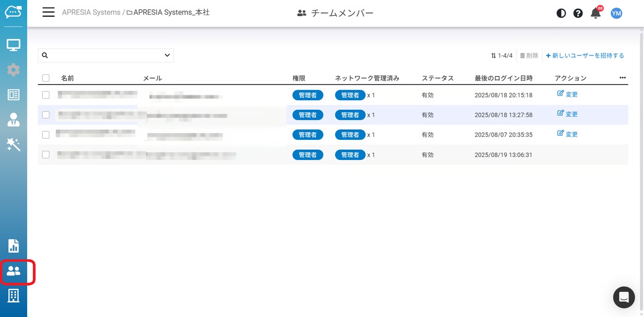Open the YM user avatar menu
The height and width of the screenshot is (317, 644).
[x=616, y=13]
